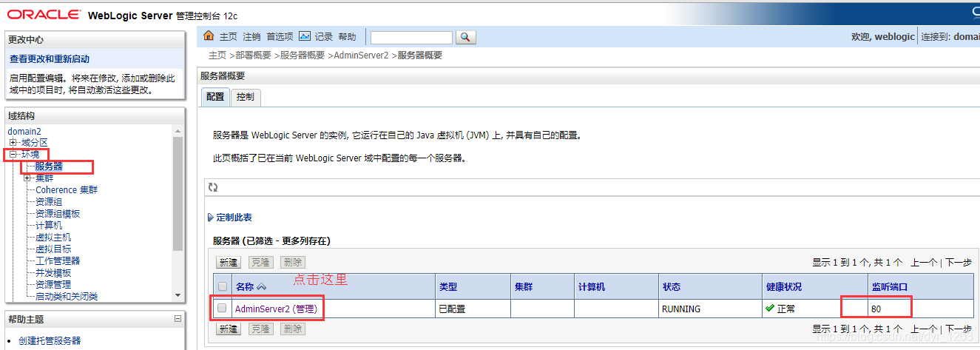The image size is (980, 350).
Task: Click the first 服务器概要 breadcrumb link
Action: (303, 55)
